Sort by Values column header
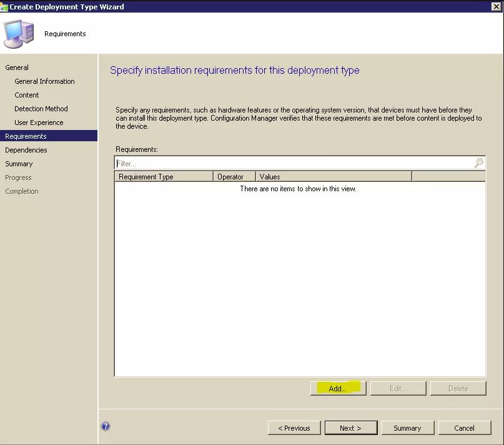 pyautogui.click(x=334, y=177)
